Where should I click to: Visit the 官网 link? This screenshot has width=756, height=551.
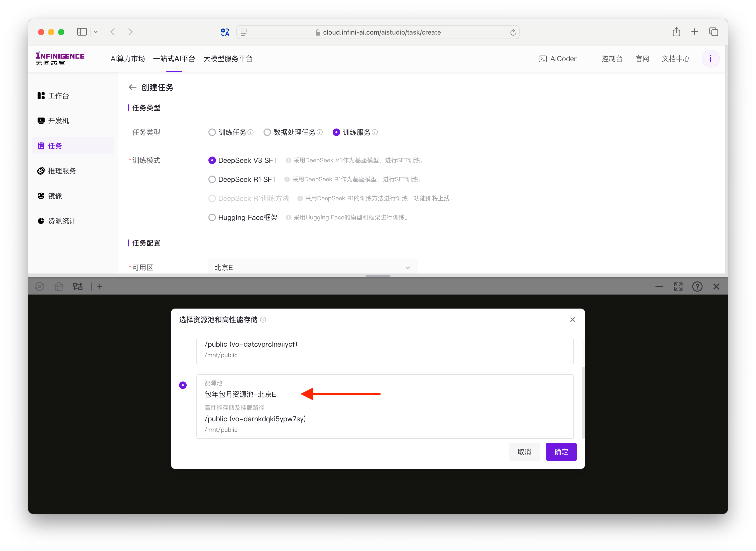[642, 59]
